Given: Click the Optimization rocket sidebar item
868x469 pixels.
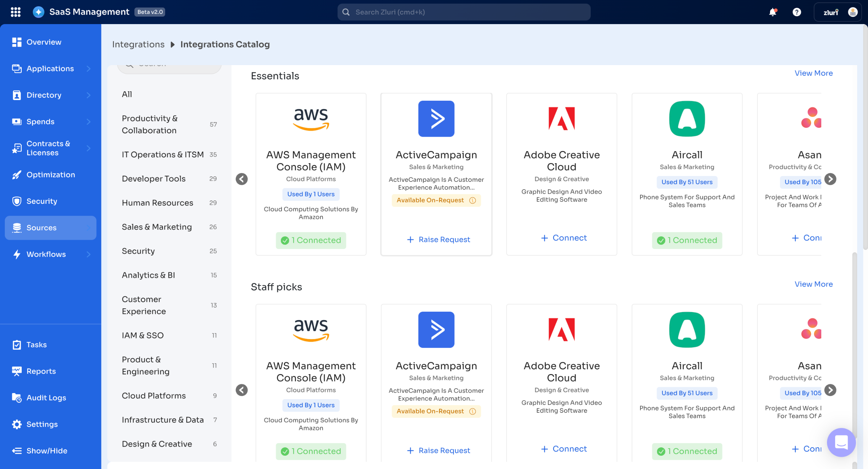Looking at the screenshot, I should (x=51, y=175).
